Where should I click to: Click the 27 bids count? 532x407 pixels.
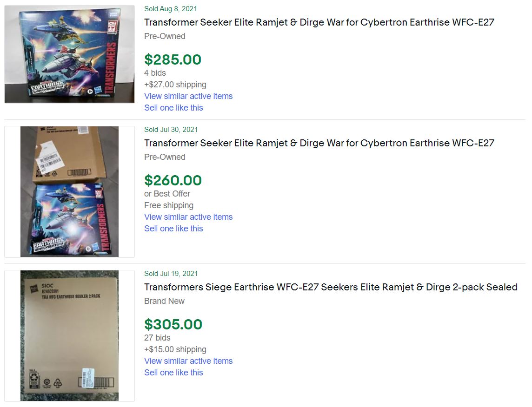157,338
